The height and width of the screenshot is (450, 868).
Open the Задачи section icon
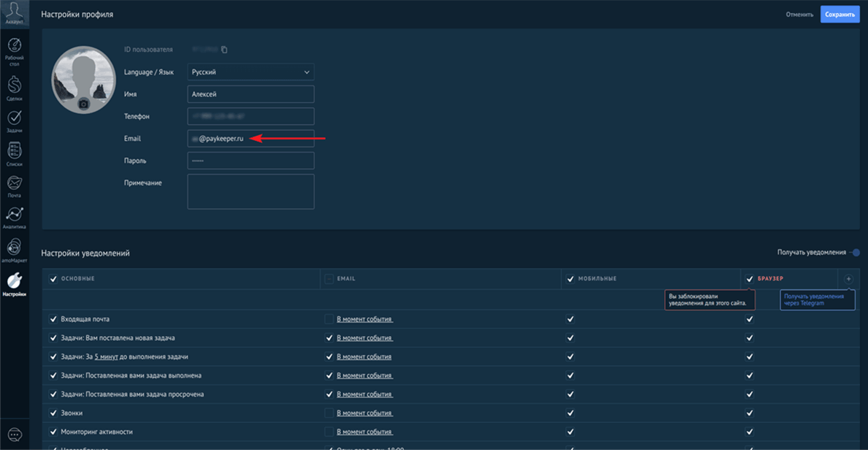[x=15, y=119]
